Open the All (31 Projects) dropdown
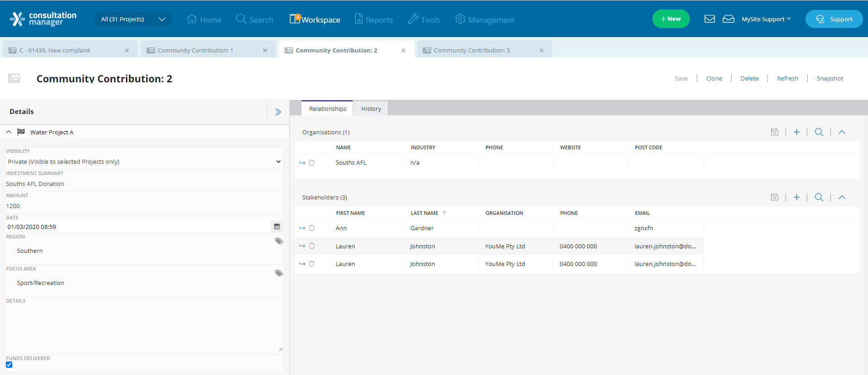The image size is (868, 375). pyautogui.click(x=133, y=19)
